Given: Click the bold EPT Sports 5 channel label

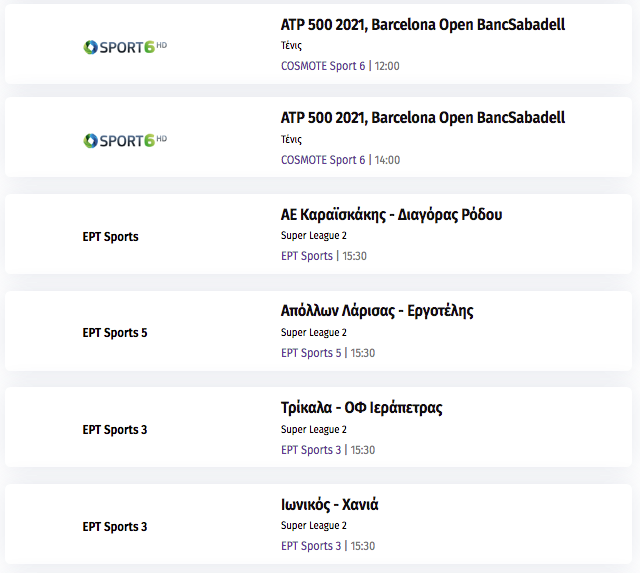Looking at the screenshot, I should tap(115, 333).
